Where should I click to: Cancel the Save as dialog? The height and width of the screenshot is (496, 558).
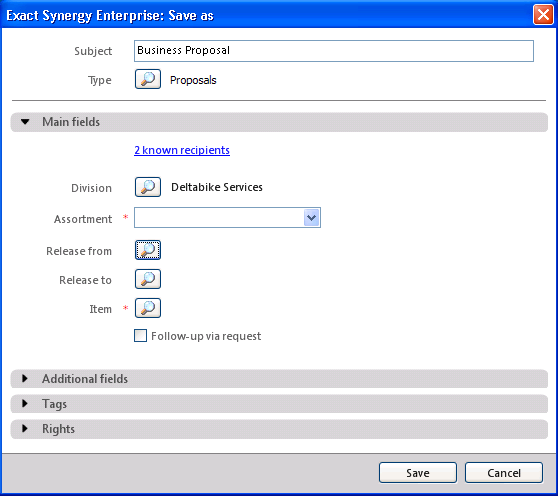[x=504, y=473]
